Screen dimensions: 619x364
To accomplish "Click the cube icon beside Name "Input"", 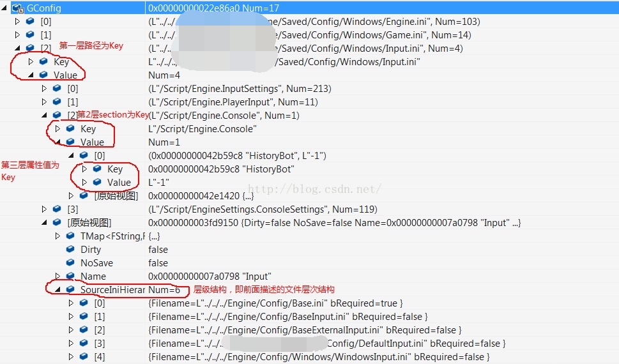I will point(71,276).
